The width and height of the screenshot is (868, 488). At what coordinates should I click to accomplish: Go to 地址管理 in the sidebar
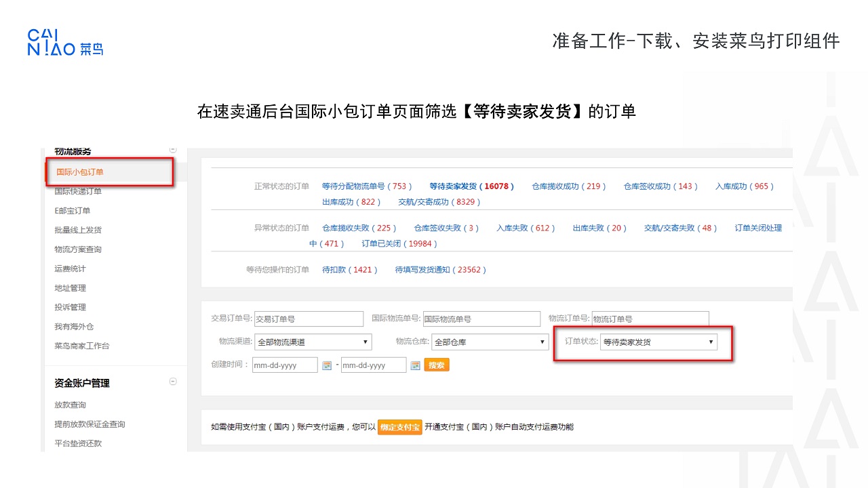click(71, 288)
